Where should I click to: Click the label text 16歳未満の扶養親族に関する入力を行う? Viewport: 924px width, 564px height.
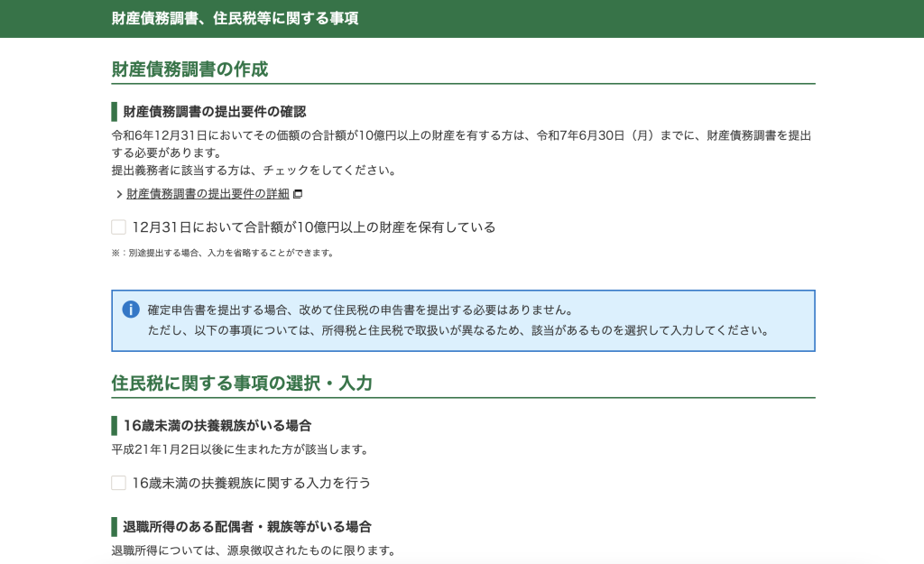pos(251,483)
